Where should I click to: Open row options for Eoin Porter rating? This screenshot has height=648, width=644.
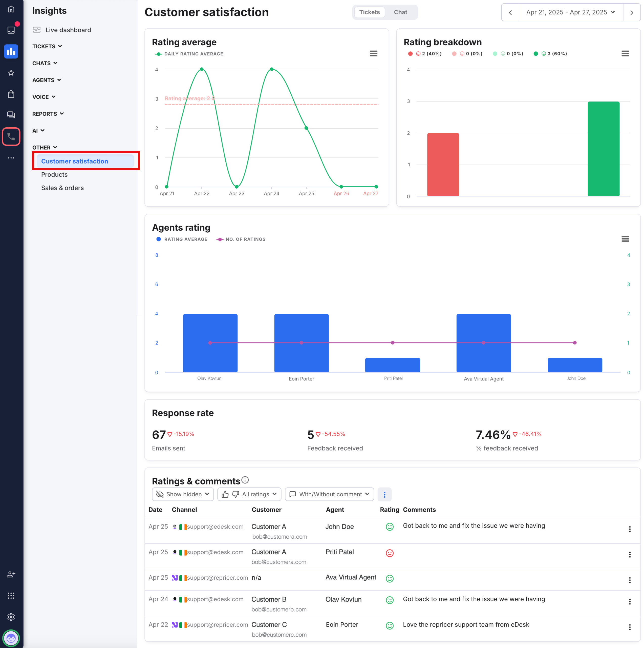[630, 627]
